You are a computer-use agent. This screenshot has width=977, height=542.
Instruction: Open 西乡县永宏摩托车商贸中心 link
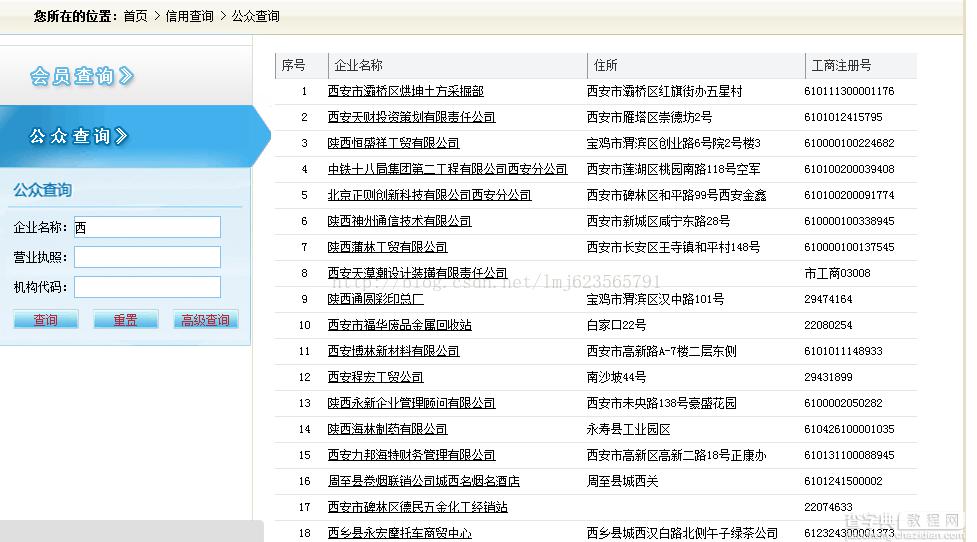399,533
